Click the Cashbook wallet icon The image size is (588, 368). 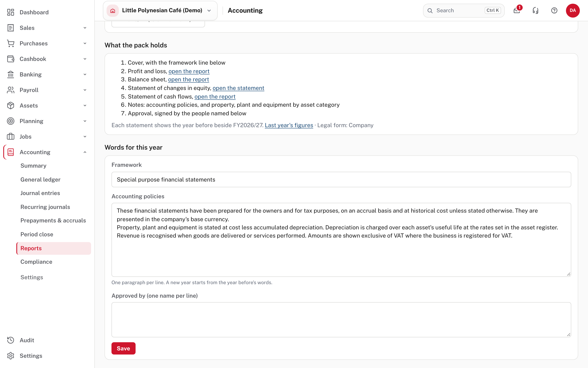point(10,59)
